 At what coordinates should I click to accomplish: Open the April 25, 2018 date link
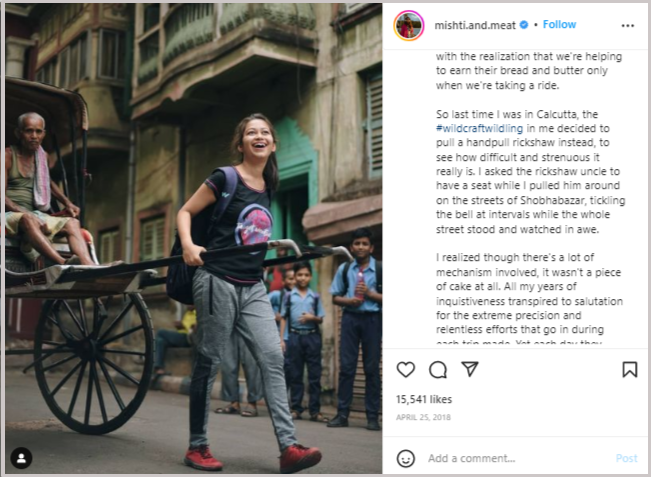coord(423,417)
